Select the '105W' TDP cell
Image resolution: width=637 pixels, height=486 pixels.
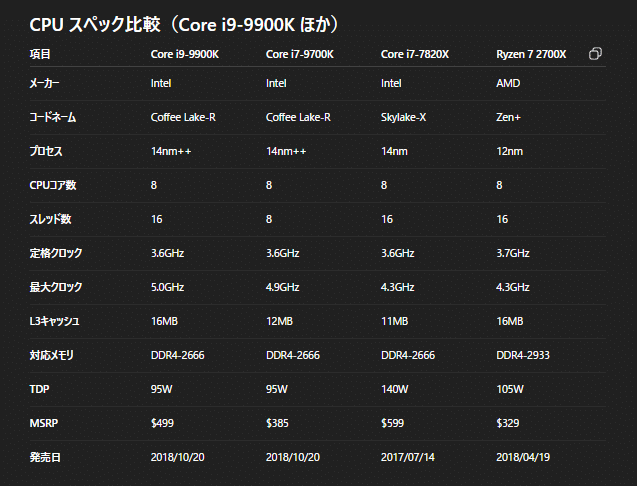[x=510, y=389]
